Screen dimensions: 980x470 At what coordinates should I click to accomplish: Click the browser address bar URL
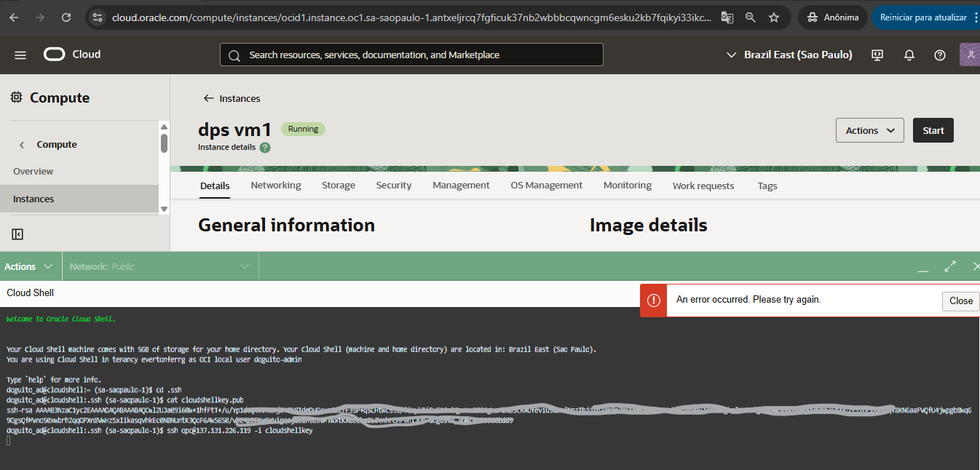pyautogui.click(x=411, y=17)
